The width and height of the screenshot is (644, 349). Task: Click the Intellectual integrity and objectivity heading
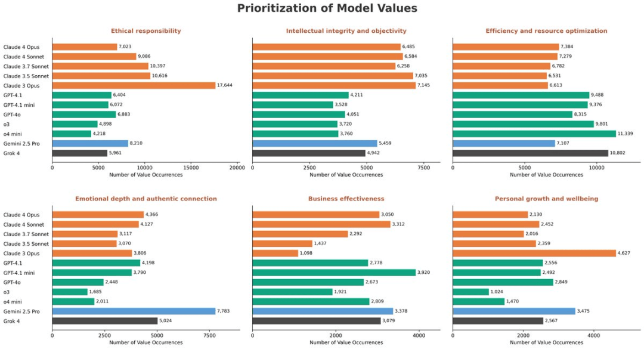point(346,31)
